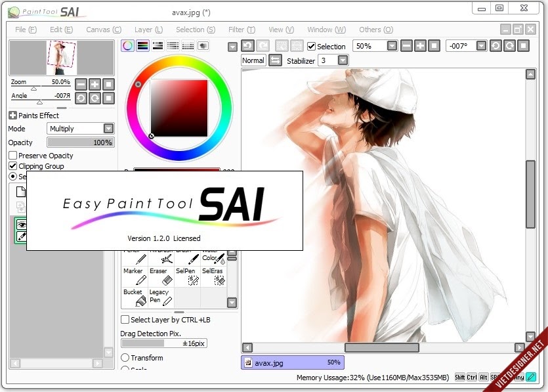Click the tool panel scroll down arrow
This screenshot has width=548, height=392.
click(x=232, y=303)
